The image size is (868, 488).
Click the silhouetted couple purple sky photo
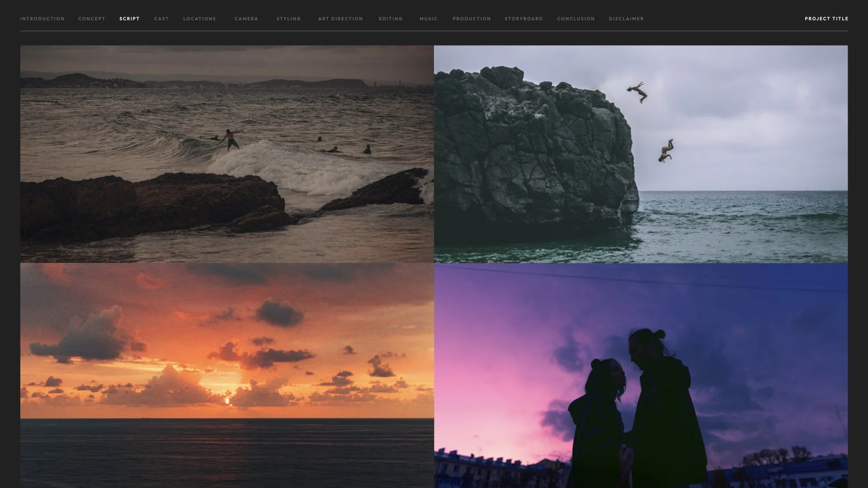641,375
